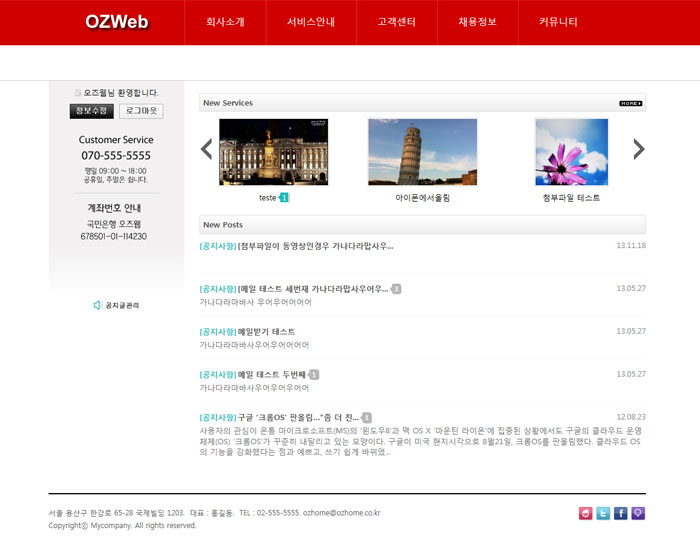Screen dimensions: 700x545
Task: Open the Leaning Tower of Pisa thumbnail
Action: (x=422, y=152)
